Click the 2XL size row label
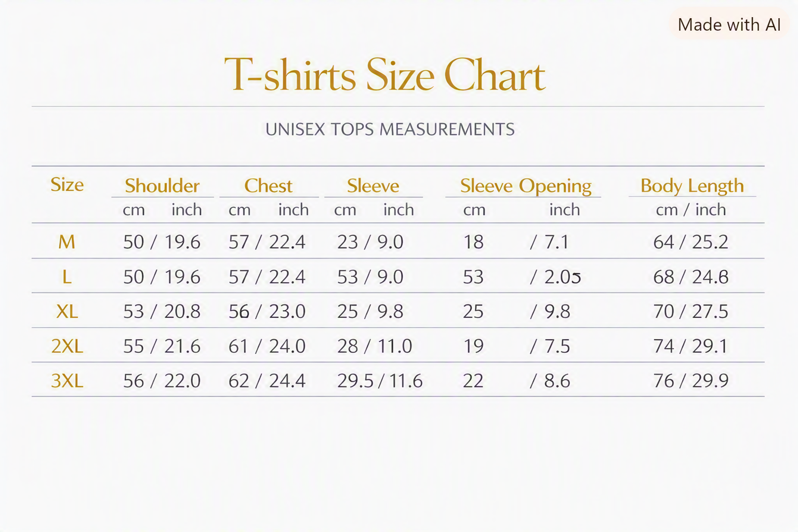This screenshot has height=532, width=798. click(67, 346)
